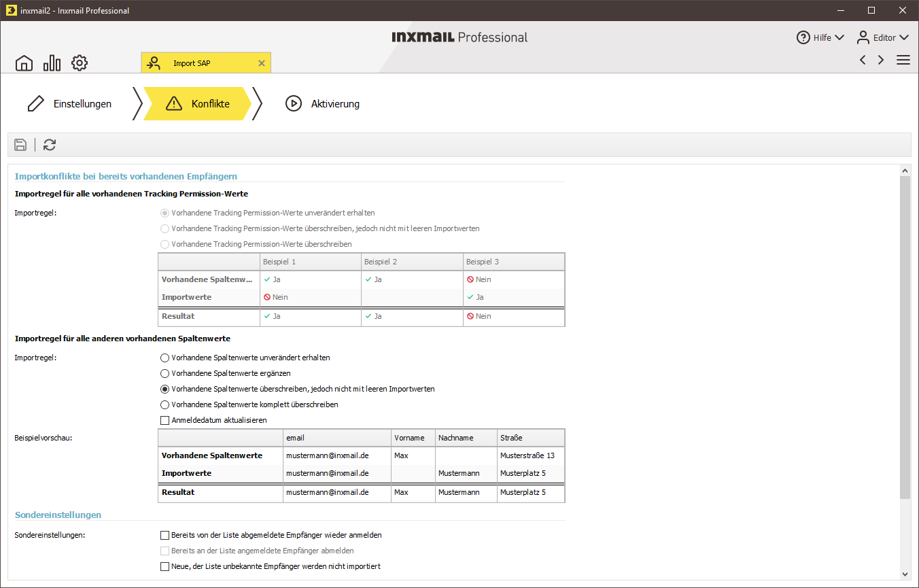Click the Beispiel 3 column header
The image size is (919, 588).
pos(514,262)
